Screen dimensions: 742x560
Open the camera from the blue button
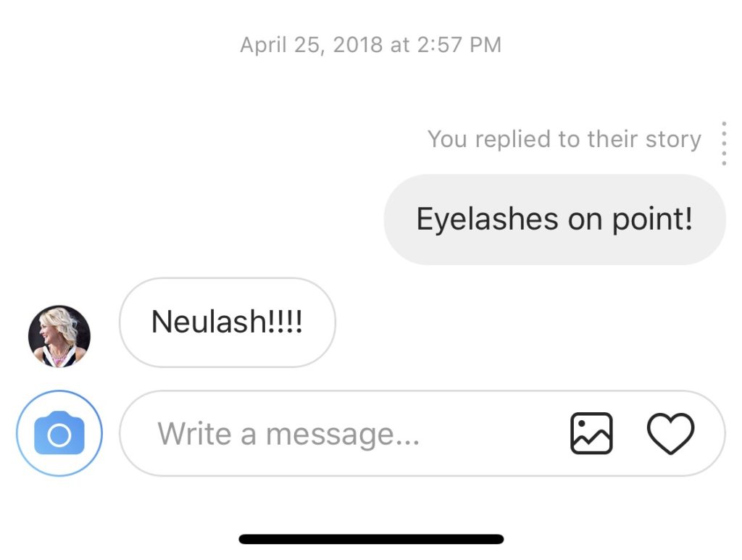(x=59, y=433)
